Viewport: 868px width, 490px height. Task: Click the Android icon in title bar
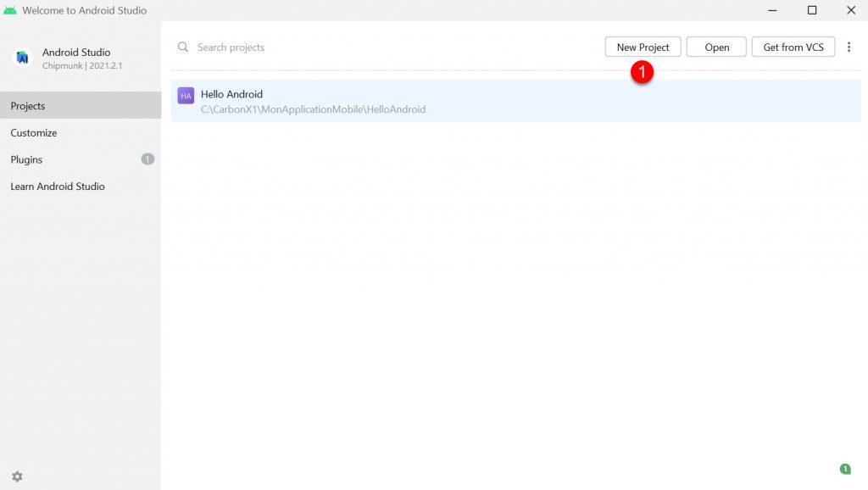pos(10,10)
